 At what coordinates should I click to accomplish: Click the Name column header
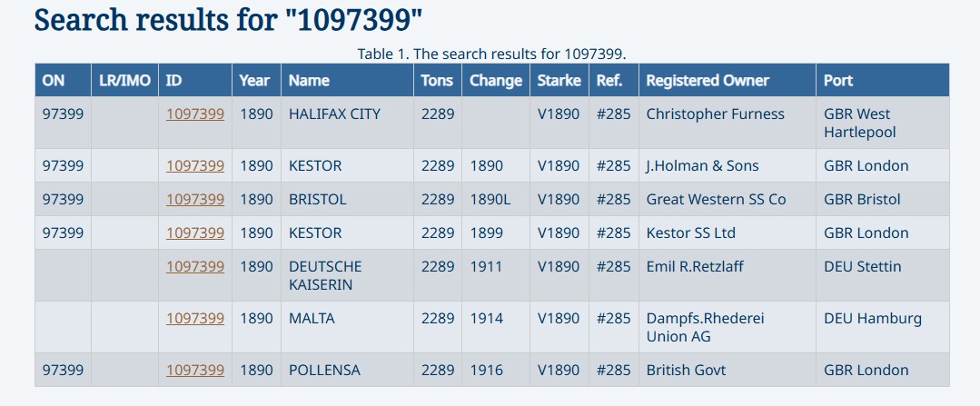click(x=309, y=81)
